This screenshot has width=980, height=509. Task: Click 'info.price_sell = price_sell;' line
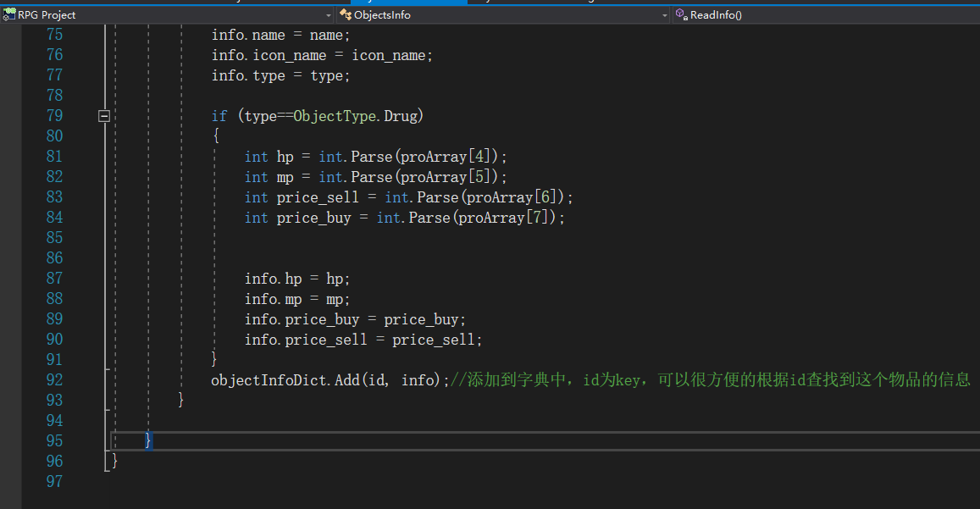pyautogui.click(x=363, y=340)
